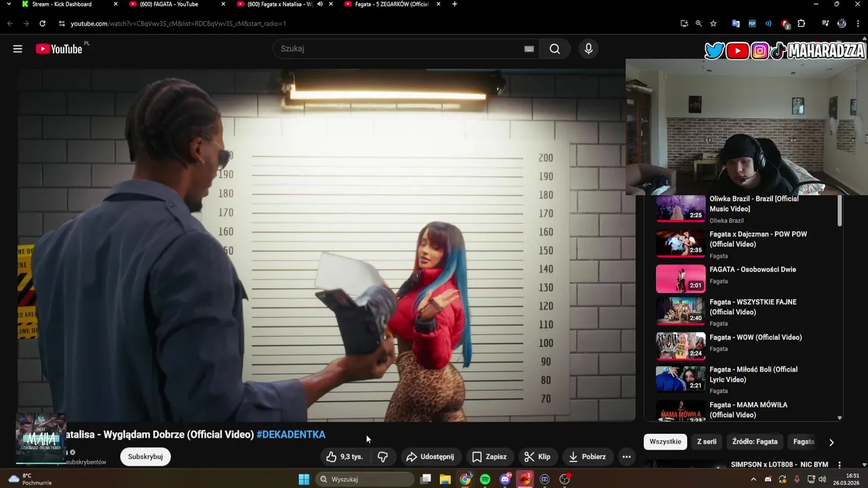Viewport: 868px width, 488px height.
Task: Go back to the previous page in Chrome
Action: coord(9,24)
